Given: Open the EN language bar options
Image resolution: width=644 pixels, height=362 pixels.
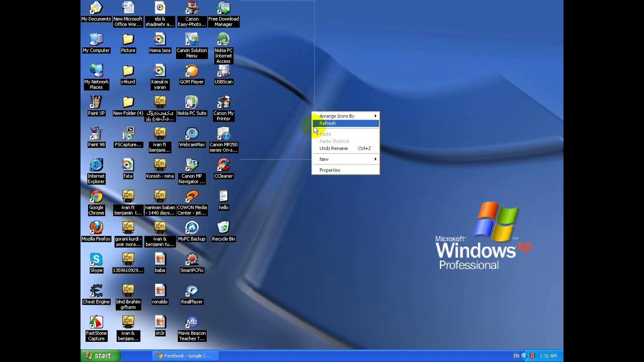Looking at the screenshot, I should click(x=516, y=355).
